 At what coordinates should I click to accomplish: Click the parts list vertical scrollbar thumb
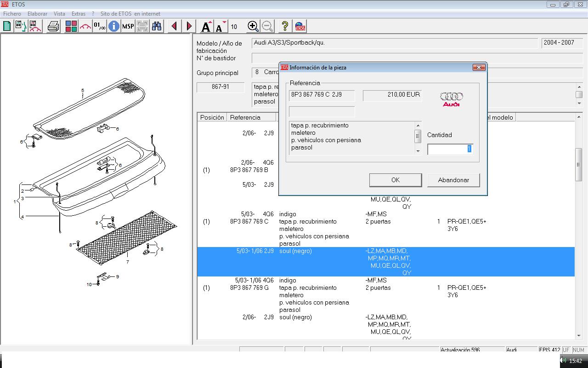[x=578, y=165]
